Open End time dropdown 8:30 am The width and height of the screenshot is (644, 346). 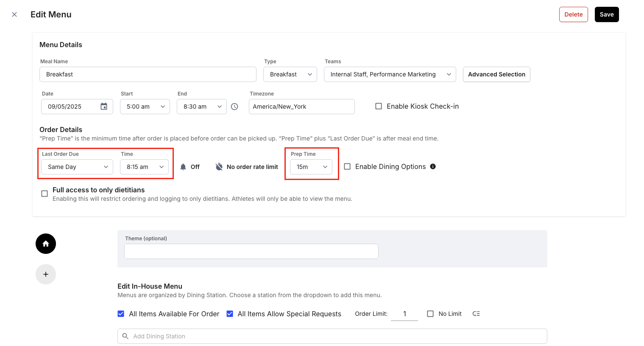tap(202, 107)
